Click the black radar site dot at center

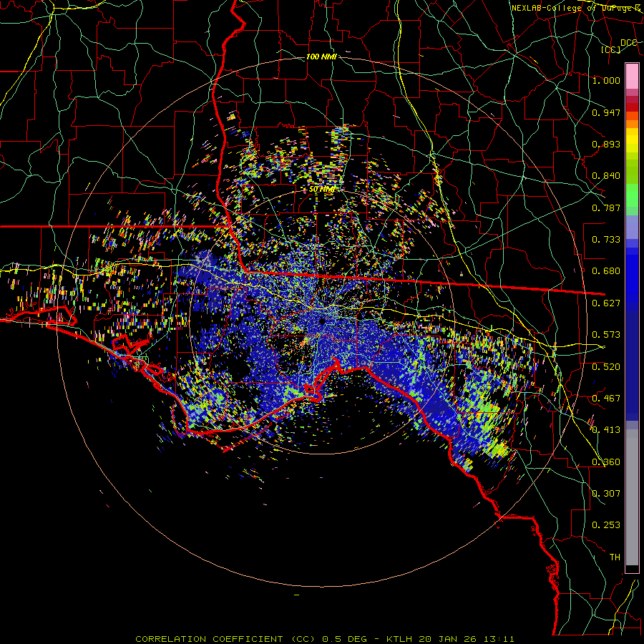point(323,321)
